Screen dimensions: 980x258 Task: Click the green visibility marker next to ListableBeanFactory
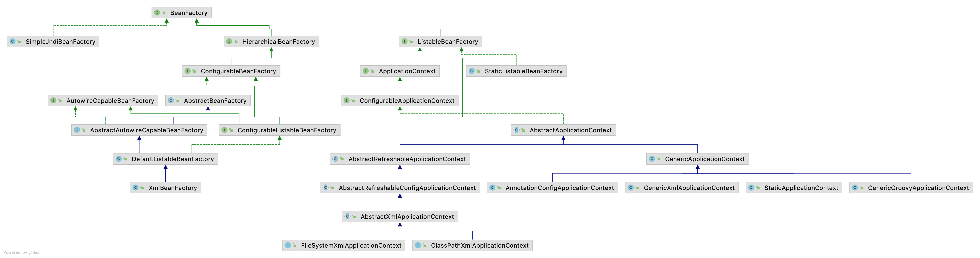tap(411, 41)
